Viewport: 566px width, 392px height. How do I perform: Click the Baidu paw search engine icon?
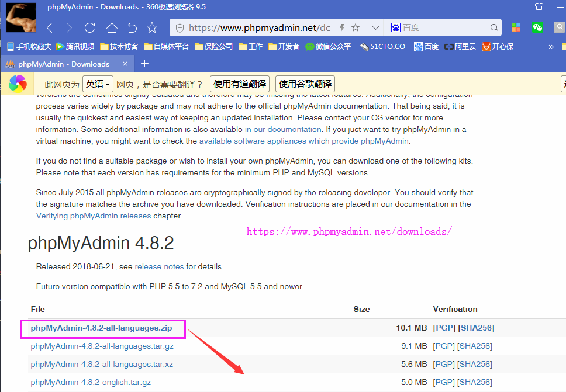(x=396, y=28)
